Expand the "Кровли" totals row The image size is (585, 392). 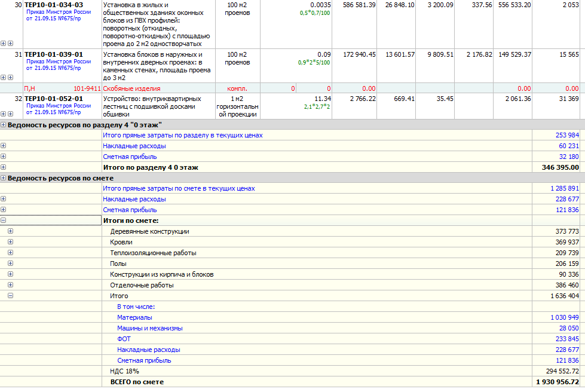10,242
